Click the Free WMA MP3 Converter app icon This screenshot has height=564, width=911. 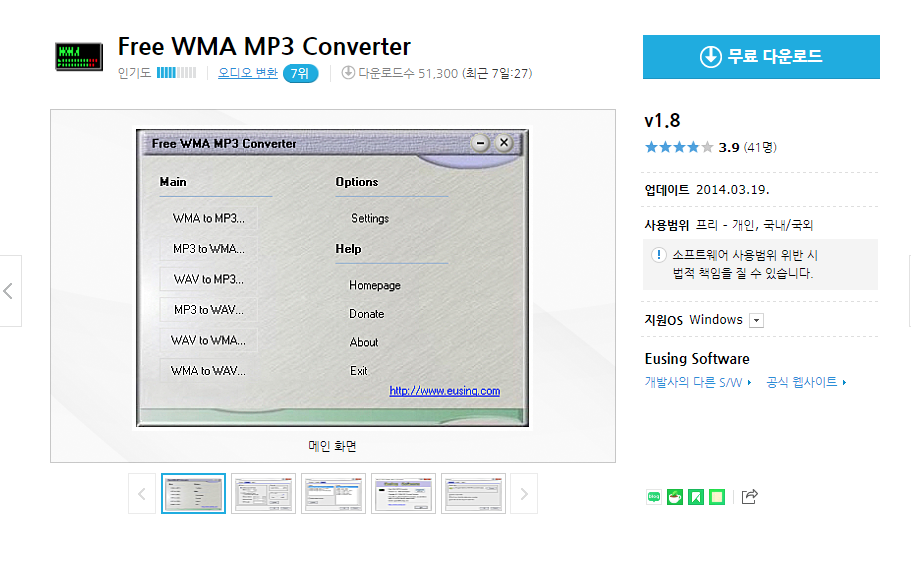click(x=79, y=56)
